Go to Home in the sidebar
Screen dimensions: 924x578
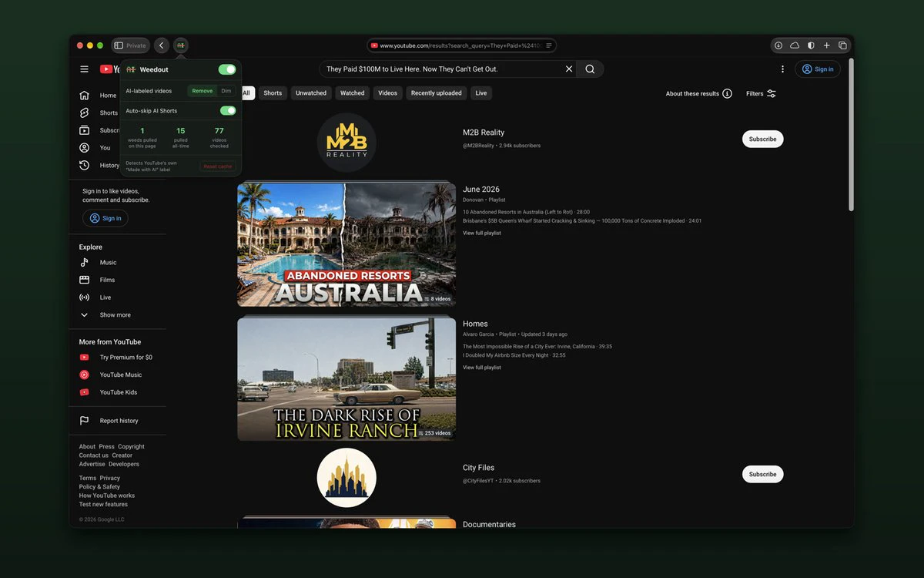pos(98,96)
